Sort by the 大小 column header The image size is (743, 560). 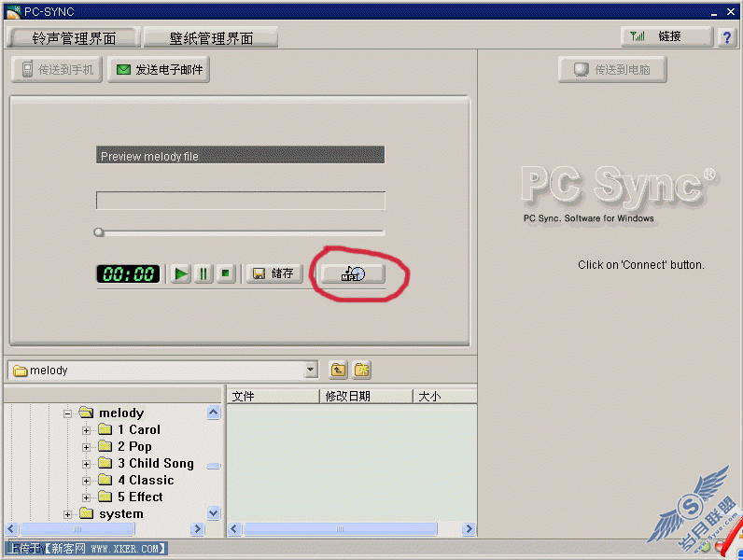445,396
